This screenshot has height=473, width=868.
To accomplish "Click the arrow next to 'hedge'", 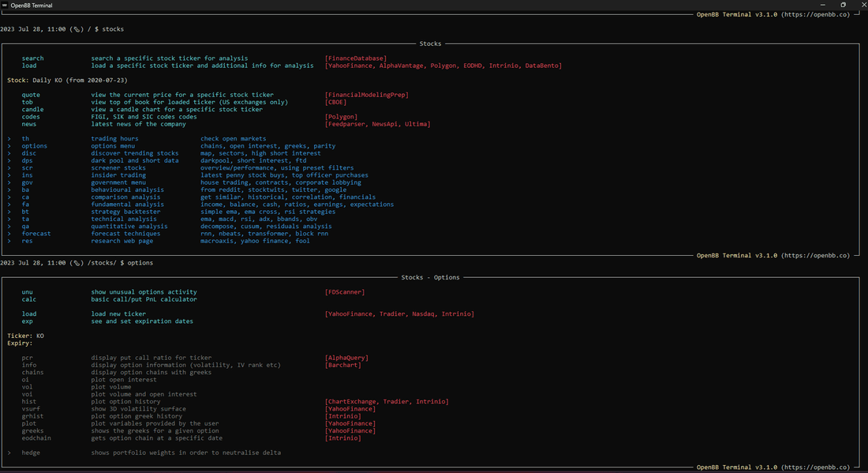I will [9, 452].
